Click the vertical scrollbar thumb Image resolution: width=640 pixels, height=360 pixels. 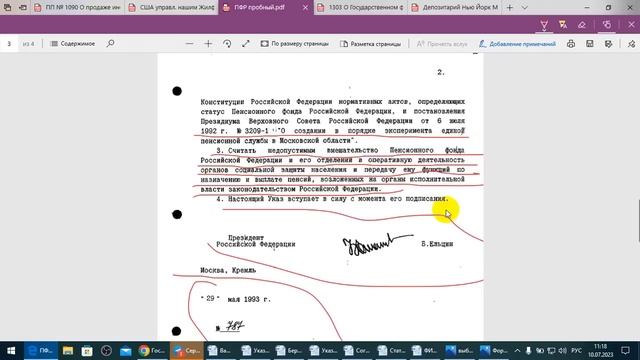638,221
